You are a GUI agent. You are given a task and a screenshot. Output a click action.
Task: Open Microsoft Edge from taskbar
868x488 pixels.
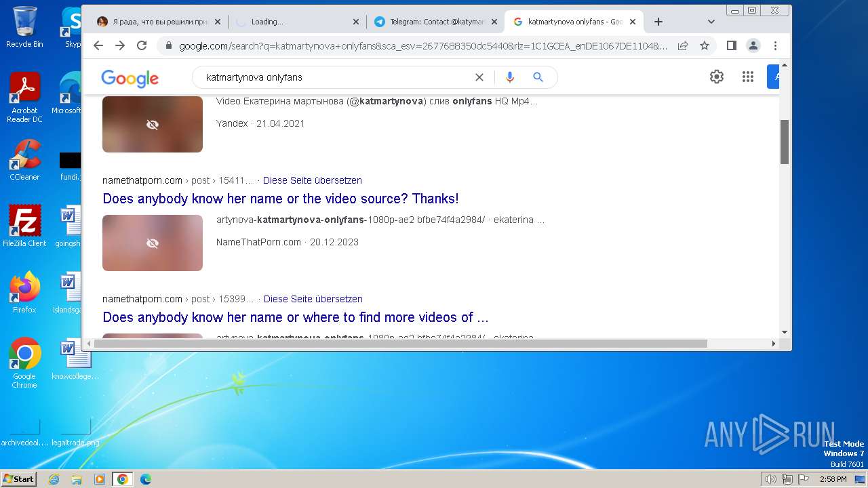click(x=146, y=479)
